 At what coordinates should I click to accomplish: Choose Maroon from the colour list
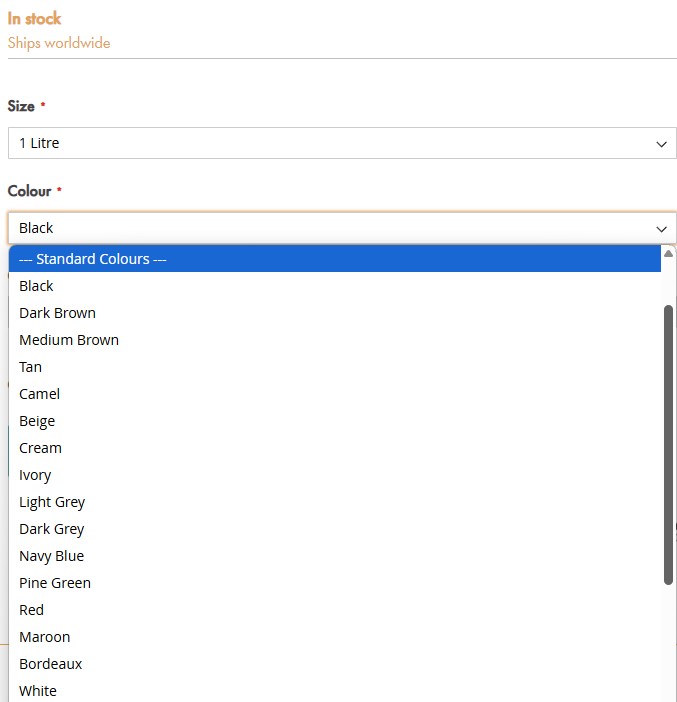[x=334, y=637]
